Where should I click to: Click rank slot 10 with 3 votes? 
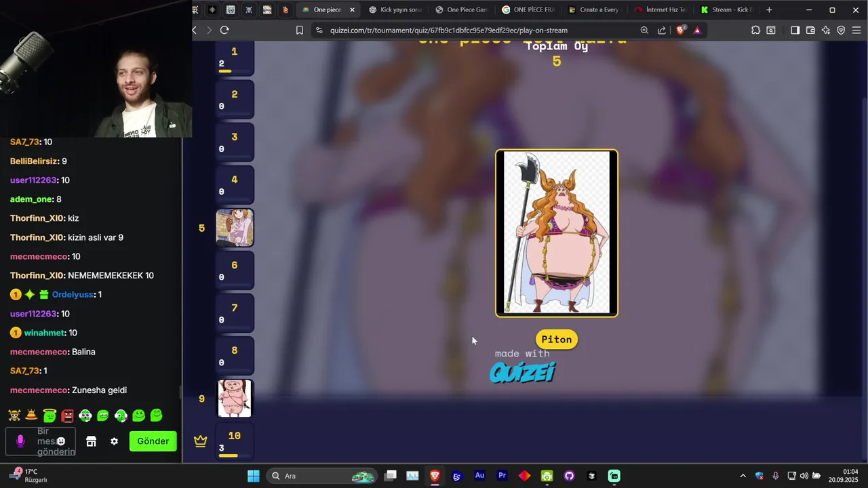tap(235, 441)
